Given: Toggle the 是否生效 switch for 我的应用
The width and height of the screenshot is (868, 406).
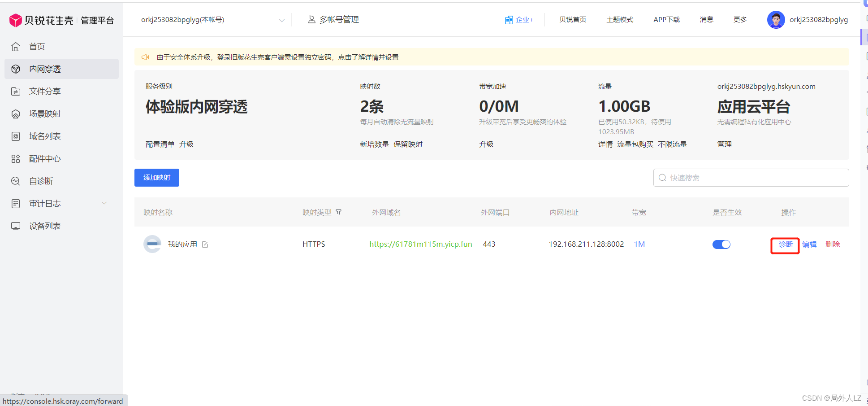Looking at the screenshot, I should point(721,244).
